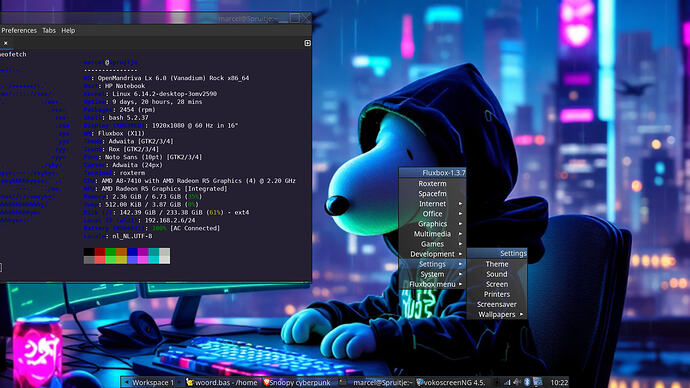Expand the Games submenu

432,244
